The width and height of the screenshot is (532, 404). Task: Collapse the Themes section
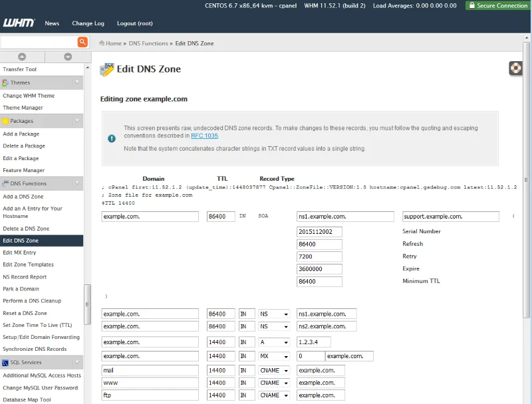77,82
